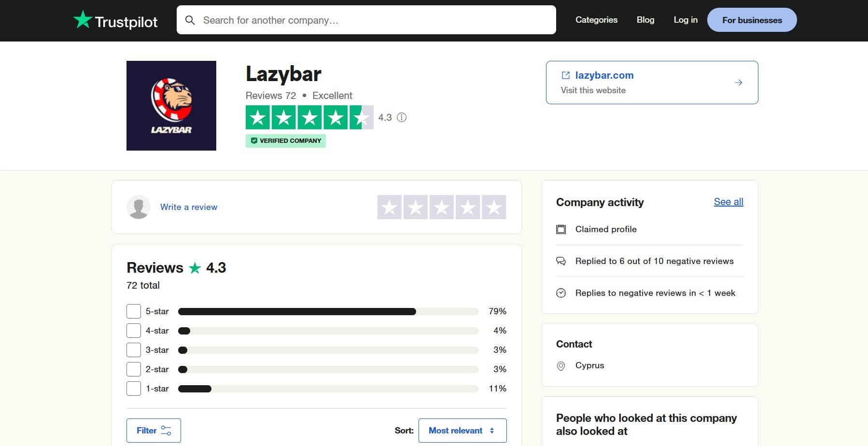Click the search magnifier icon

[x=190, y=20]
